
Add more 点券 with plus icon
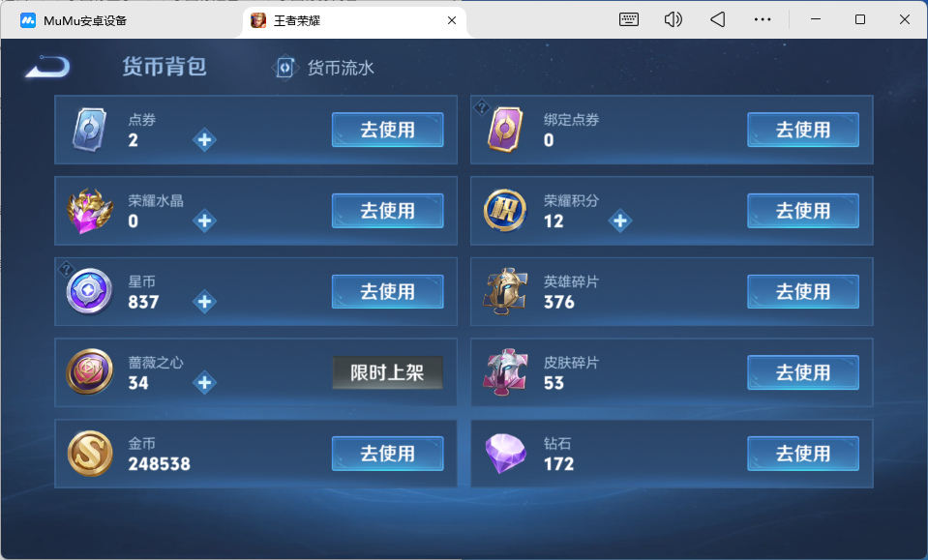pyautogui.click(x=204, y=140)
